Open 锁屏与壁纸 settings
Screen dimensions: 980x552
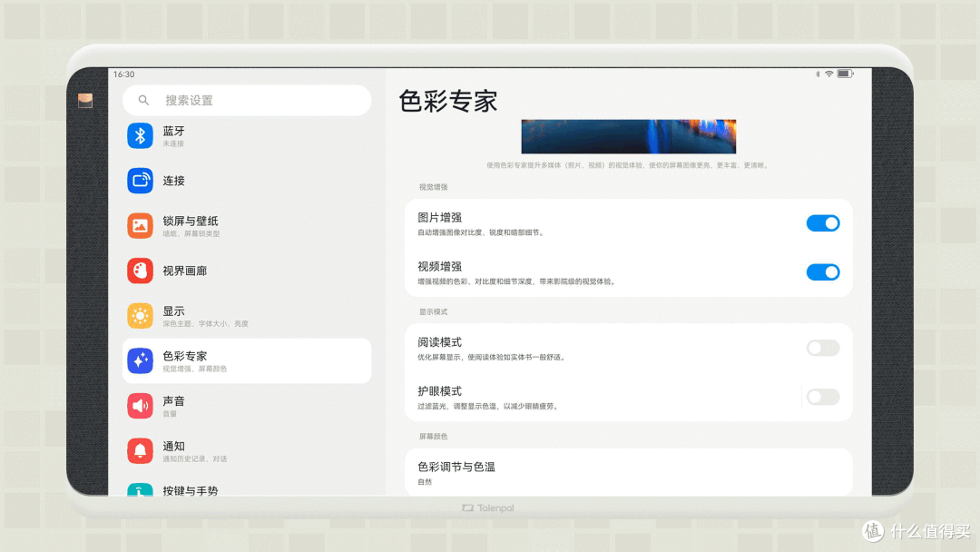click(x=247, y=226)
